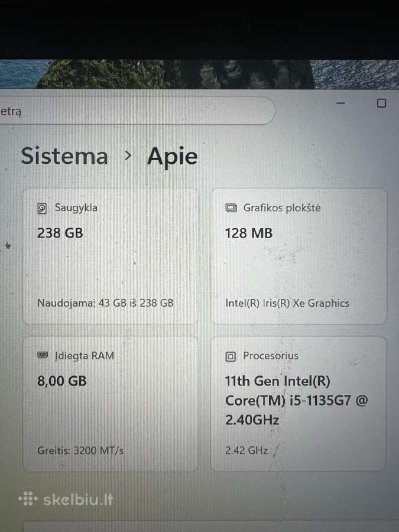Click the skelbiu.lt watermark logo
The width and height of the screenshot is (399, 532).
pyautogui.click(x=66, y=499)
